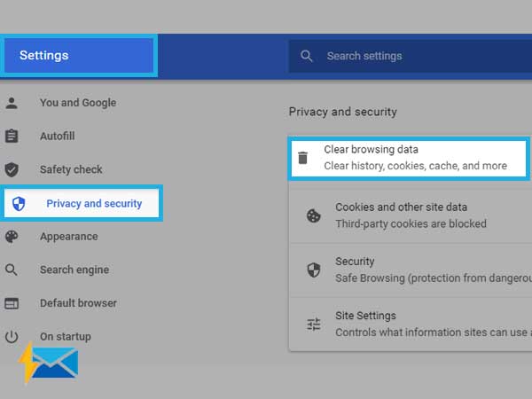Open Cookies and other site data
This screenshot has height=399, width=532.
click(411, 215)
